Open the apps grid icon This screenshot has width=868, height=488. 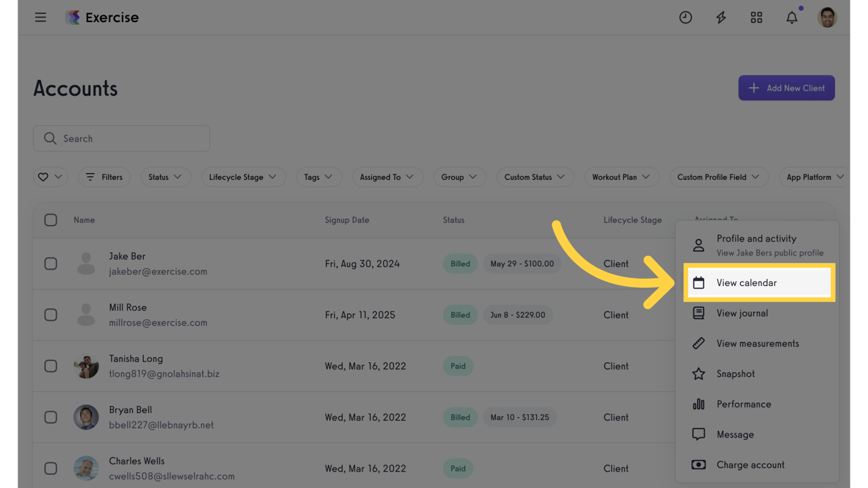coord(756,17)
